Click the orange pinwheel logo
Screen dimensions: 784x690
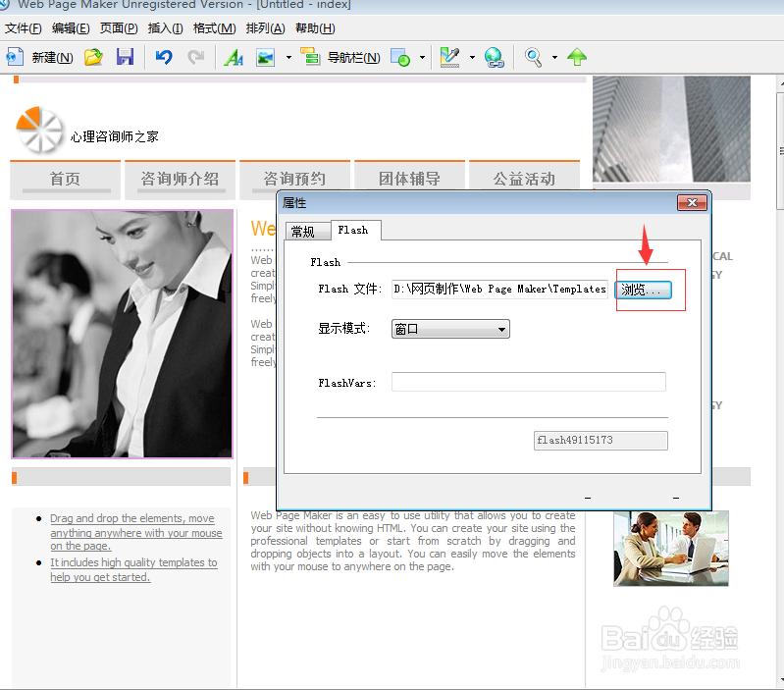[39, 130]
